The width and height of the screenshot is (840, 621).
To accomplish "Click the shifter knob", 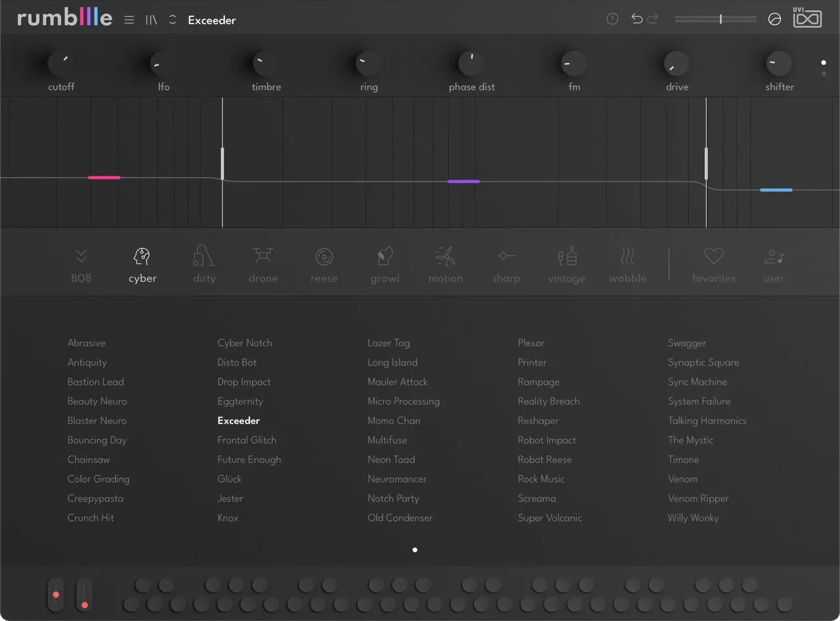I will point(779,64).
